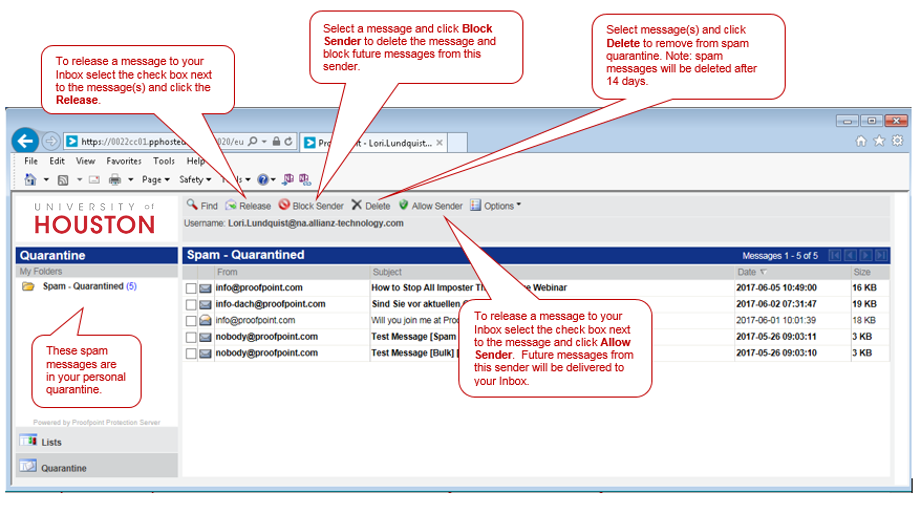Open the File menu
This screenshot has width=920, height=514.
31,161
